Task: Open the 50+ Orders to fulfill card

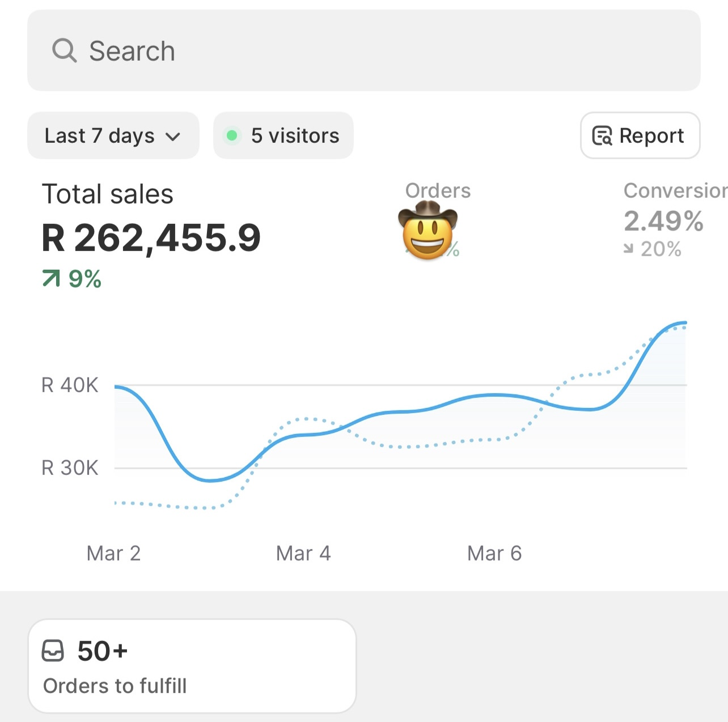Action: (192, 666)
